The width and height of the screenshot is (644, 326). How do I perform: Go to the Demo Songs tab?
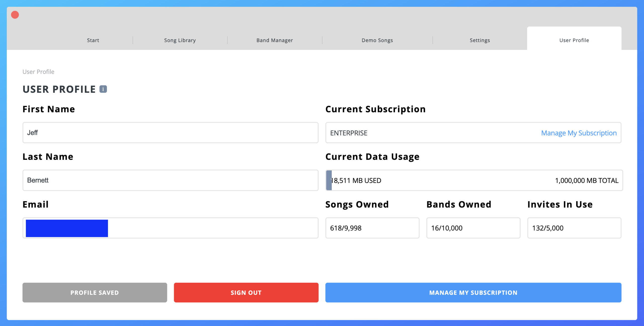(x=377, y=40)
